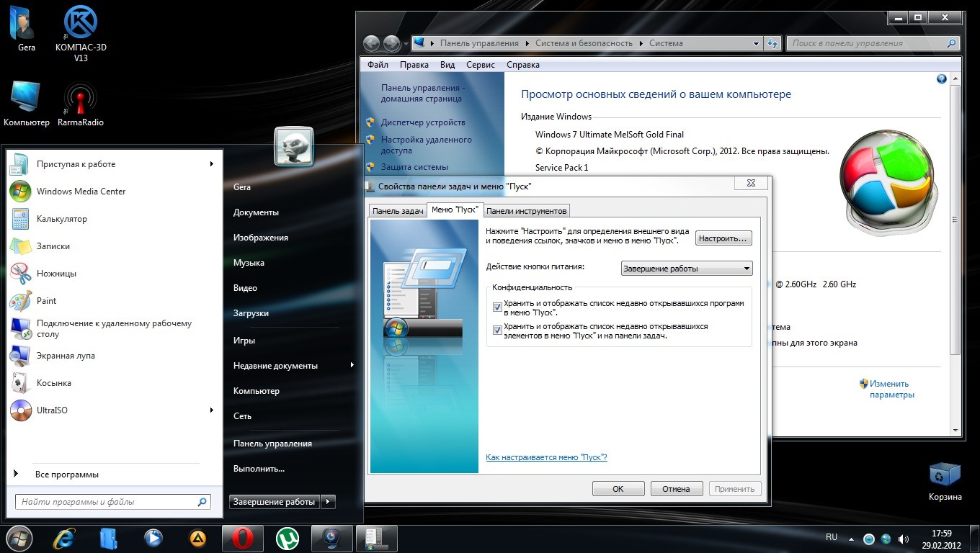This screenshot has height=553, width=980.
Task: Click the Start orb button
Action: click(x=19, y=538)
